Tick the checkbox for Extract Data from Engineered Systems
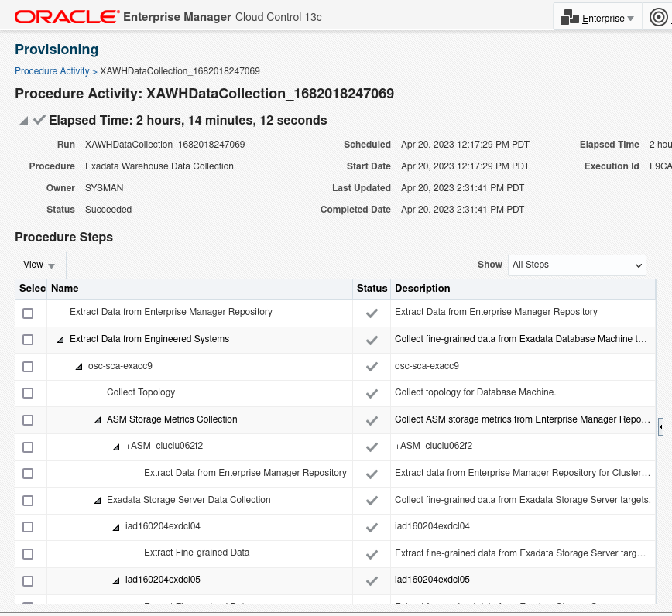 tap(28, 340)
